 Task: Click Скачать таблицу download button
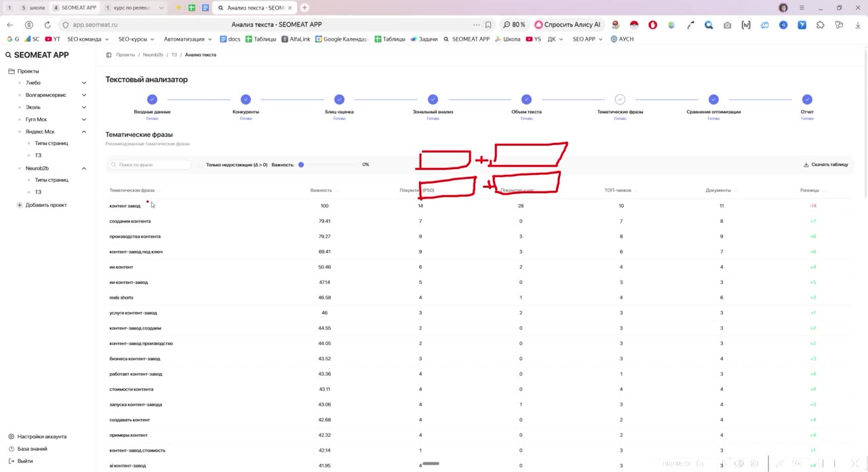[826, 165]
